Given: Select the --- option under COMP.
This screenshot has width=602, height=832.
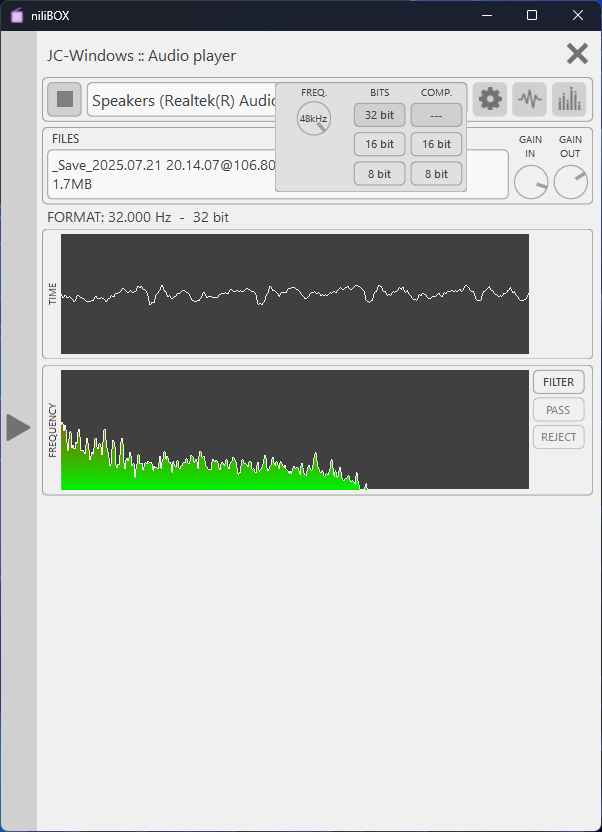Looking at the screenshot, I should tap(437, 115).
